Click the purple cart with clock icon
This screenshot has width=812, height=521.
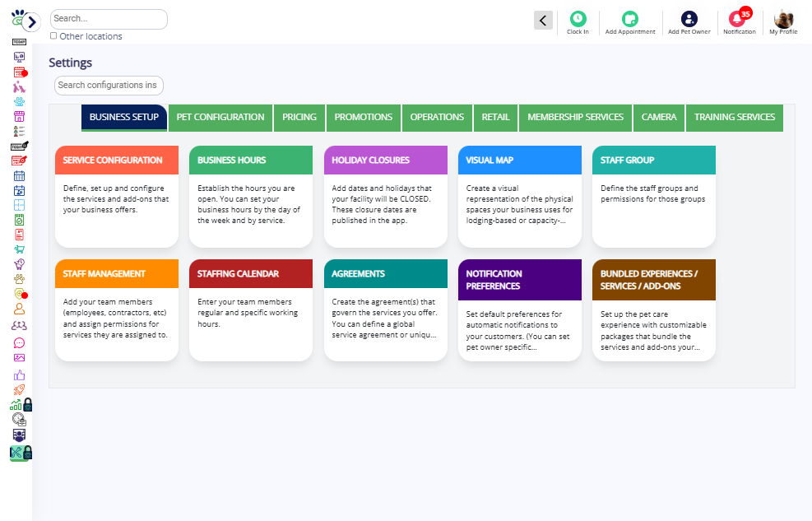(x=19, y=265)
